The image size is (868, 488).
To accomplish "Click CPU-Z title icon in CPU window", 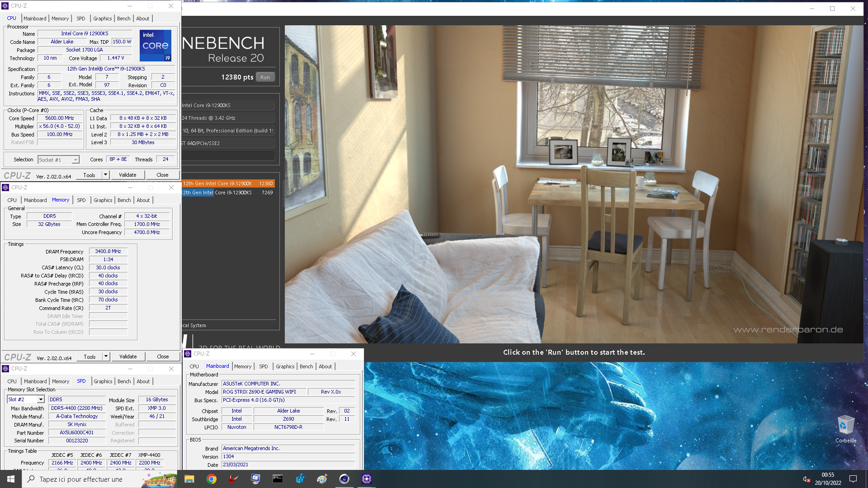I will click(x=5, y=6).
